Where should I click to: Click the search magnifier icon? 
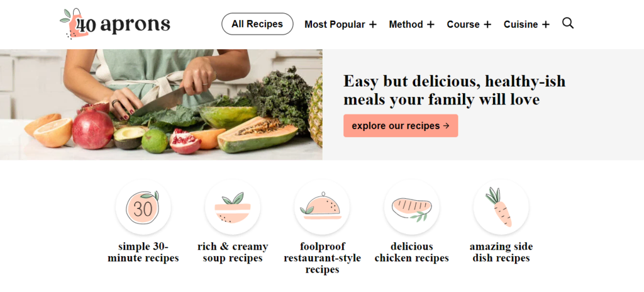pyautogui.click(x=568, y=23)
